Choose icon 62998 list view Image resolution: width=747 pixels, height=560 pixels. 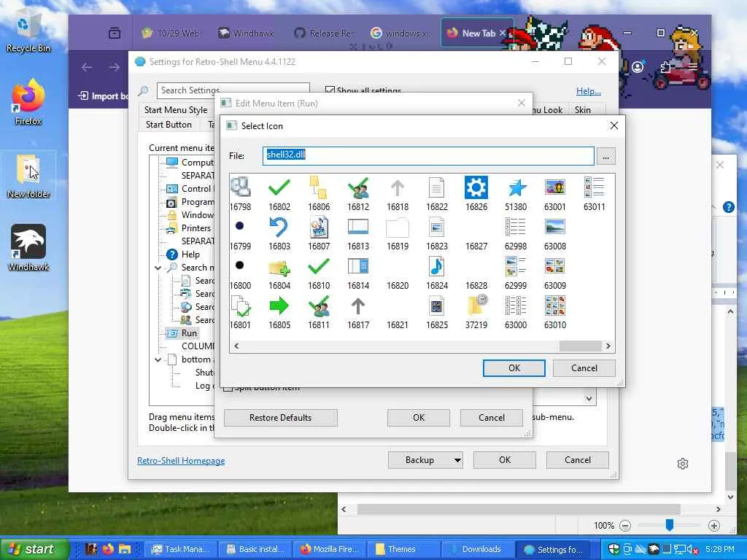pyautogui.click(x=516, y=227)
